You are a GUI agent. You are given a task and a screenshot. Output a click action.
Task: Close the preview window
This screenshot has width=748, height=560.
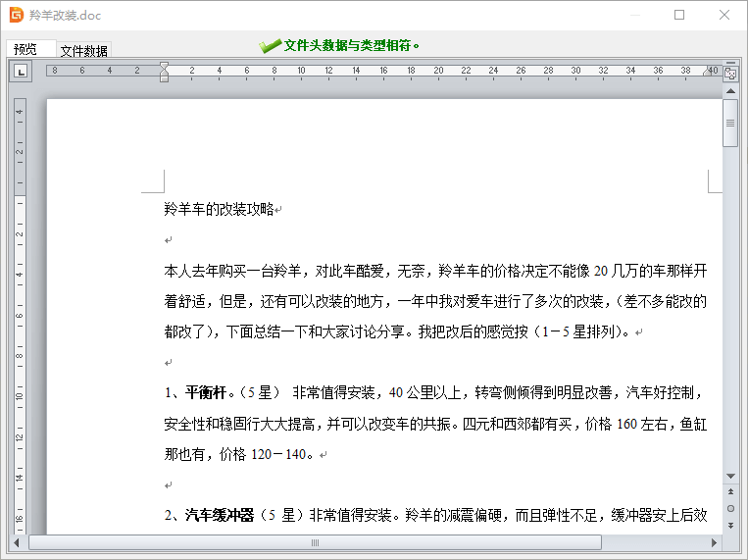724,15
